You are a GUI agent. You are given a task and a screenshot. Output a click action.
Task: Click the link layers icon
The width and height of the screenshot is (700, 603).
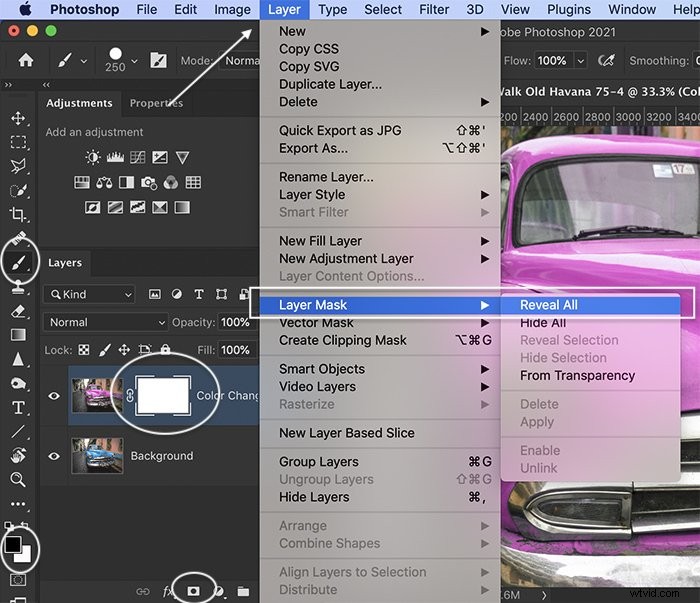pos(143,591)
